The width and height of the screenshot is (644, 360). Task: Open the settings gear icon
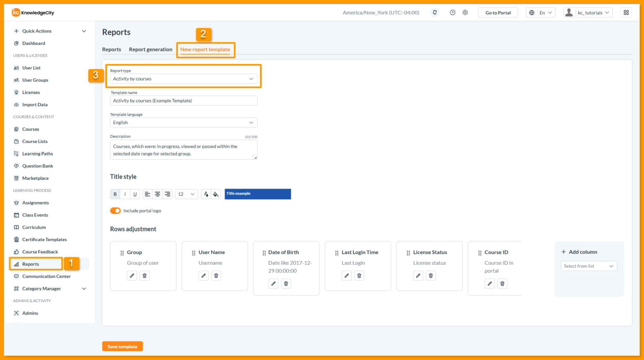tap(465, 13)
